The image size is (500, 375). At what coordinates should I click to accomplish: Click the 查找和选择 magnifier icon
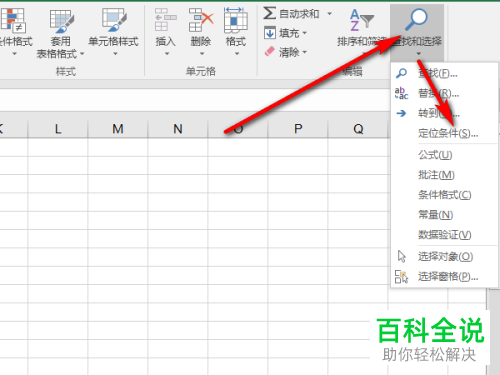[x=416, y=19]
